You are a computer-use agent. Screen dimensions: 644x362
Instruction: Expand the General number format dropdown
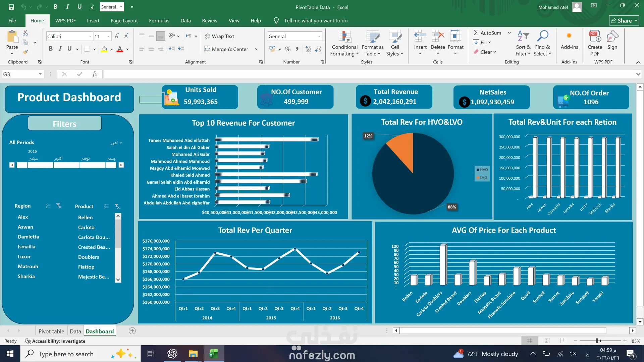(x=319, y=36)
